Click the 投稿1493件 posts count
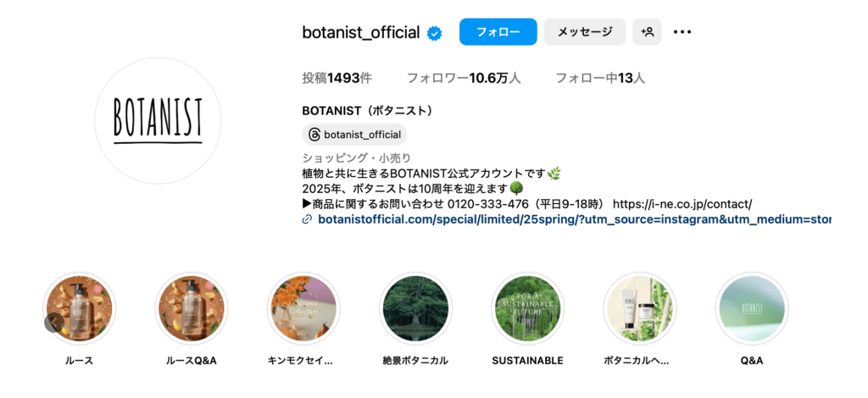868x398 pixels. pyautogui.click(x=337, y=78)
